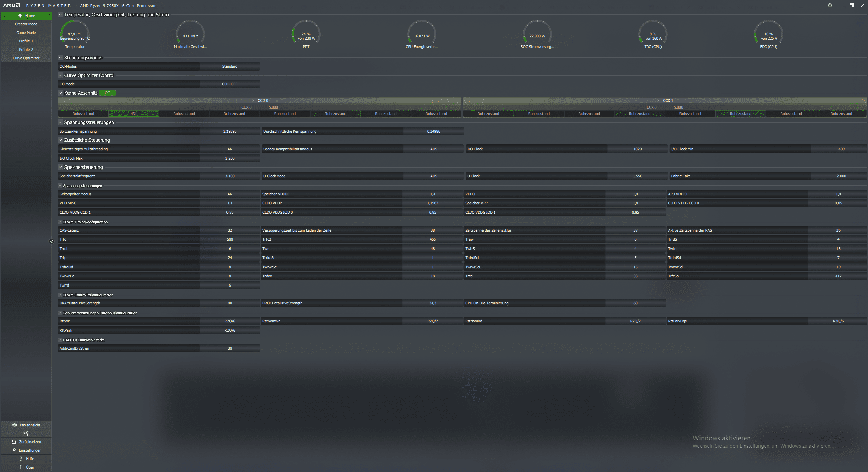Viewport: 868px width, 472px height.
Task: Click the I/O Clock value 1029
Action: coord(637,149)
